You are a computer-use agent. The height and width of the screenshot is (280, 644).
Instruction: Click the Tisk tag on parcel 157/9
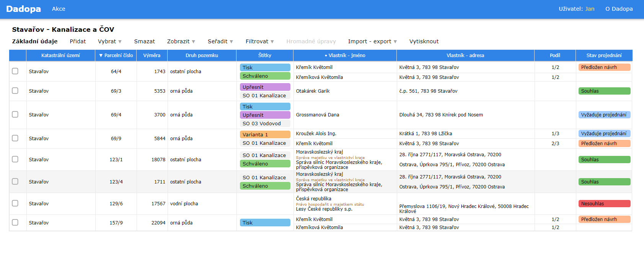265,223
